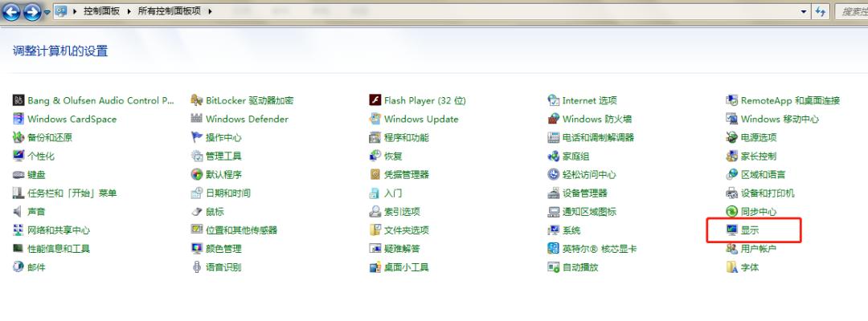Viewport: 868px width, 321px height.
Task: Click the 入门 link
Action: pyautogui.click(x=393, y=193)
